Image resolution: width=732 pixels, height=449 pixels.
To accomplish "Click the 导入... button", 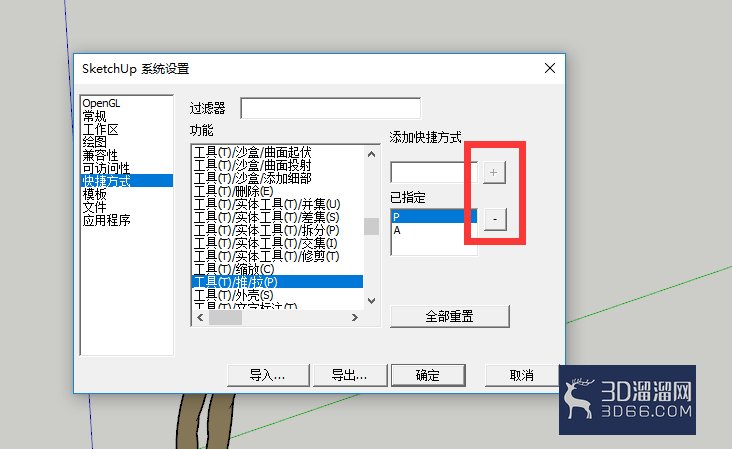I will pyautogui.click(x=268, y=375).
